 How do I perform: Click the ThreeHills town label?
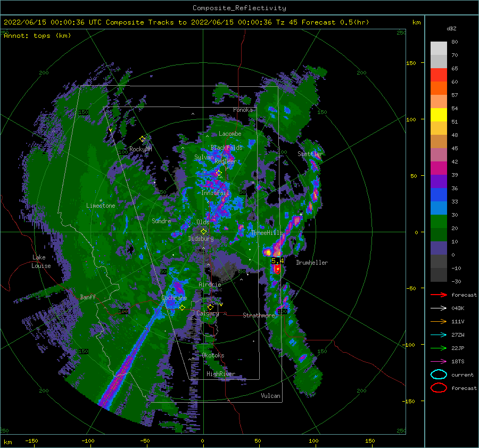[x=267, y=233]
